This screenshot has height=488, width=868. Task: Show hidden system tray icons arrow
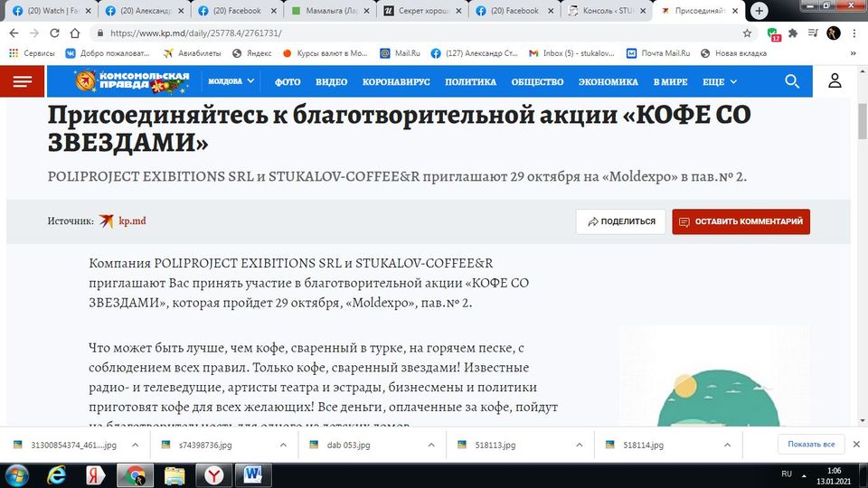point(804,475)
